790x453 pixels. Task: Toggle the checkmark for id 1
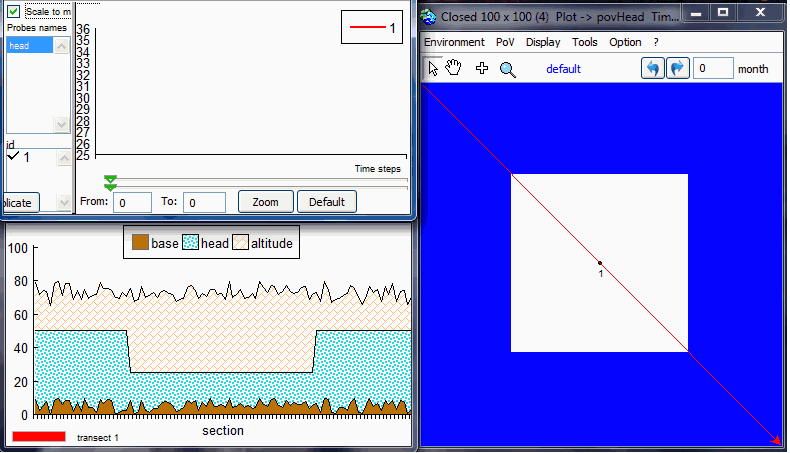13,157
